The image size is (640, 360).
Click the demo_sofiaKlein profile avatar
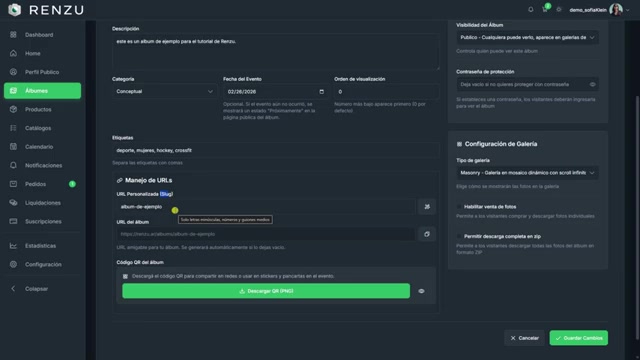click(616, 9)
